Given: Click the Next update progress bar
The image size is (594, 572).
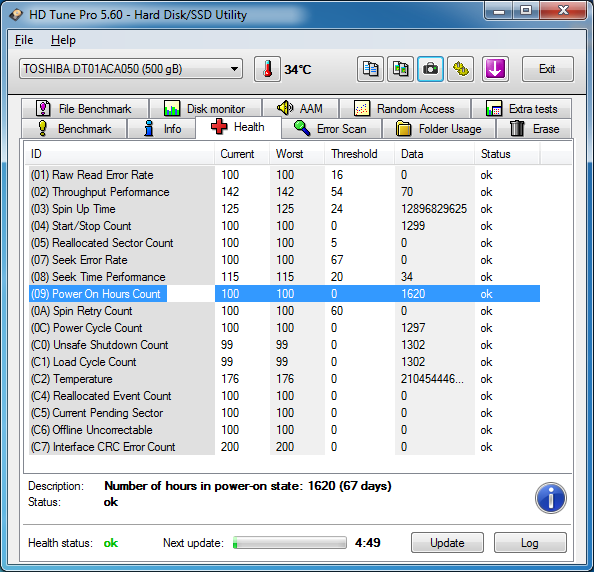Looking at the screenshot, I should coord(290,542).
